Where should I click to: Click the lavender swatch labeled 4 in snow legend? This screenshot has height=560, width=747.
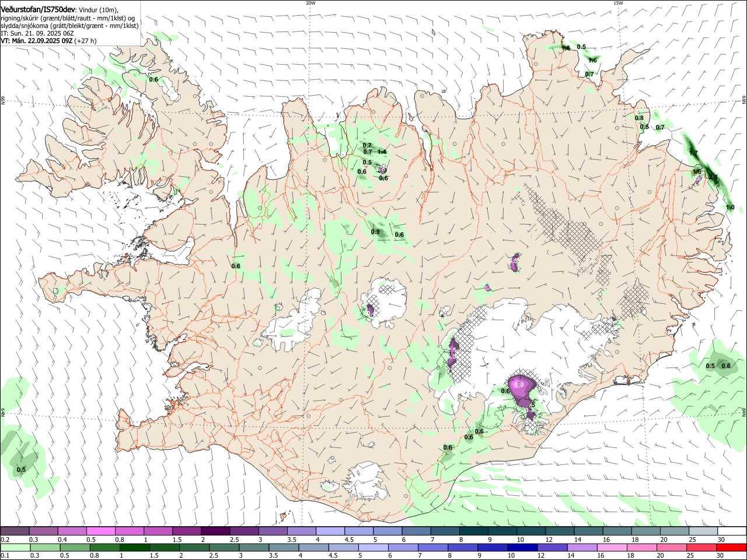click(330, 531)
